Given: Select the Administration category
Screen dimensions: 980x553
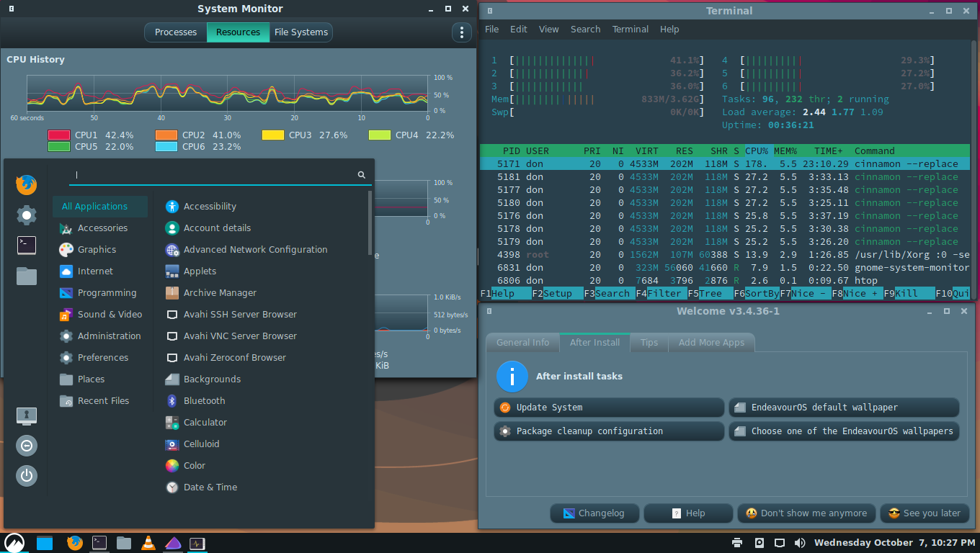Looking at the screenshot, I should [100, 336].
